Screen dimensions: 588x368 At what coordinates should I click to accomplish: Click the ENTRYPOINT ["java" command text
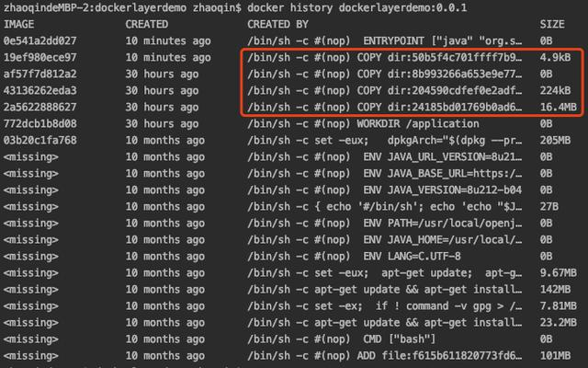coord(384,40)
